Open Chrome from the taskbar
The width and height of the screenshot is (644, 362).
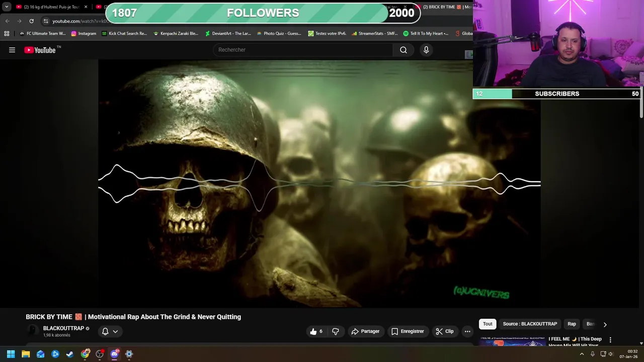(x=85, y=354)
